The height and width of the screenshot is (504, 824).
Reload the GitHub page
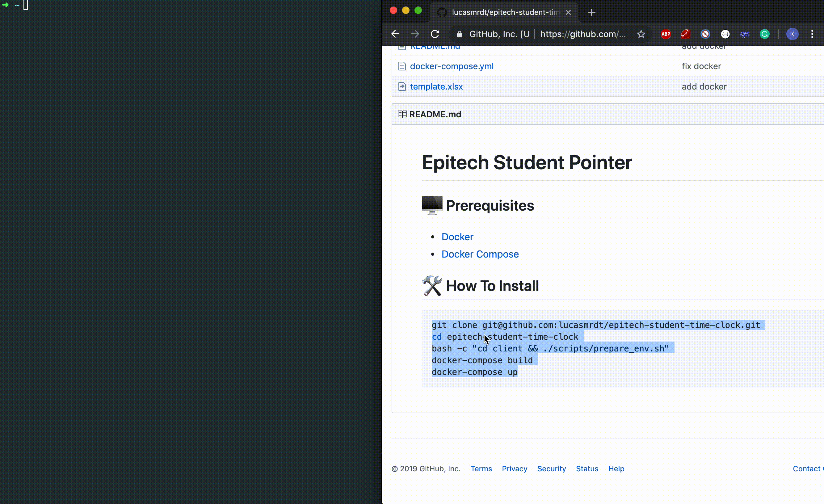coord(435,34)
